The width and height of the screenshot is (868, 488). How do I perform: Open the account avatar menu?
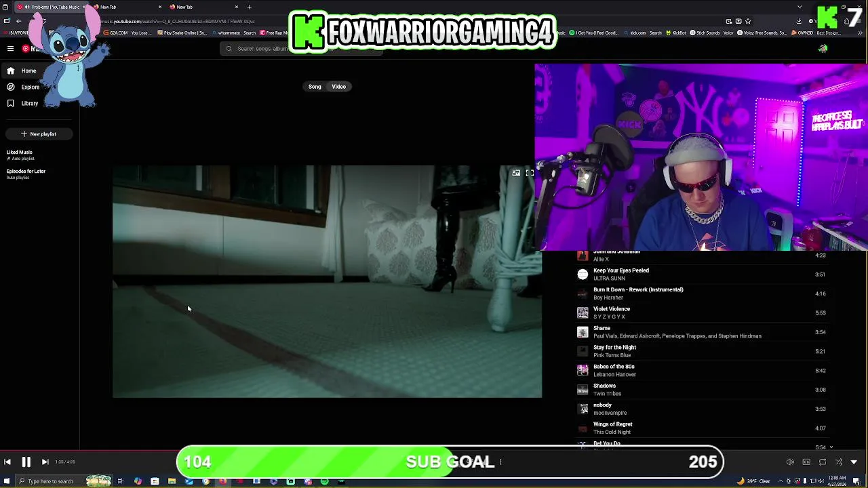[x=823, y=49]
